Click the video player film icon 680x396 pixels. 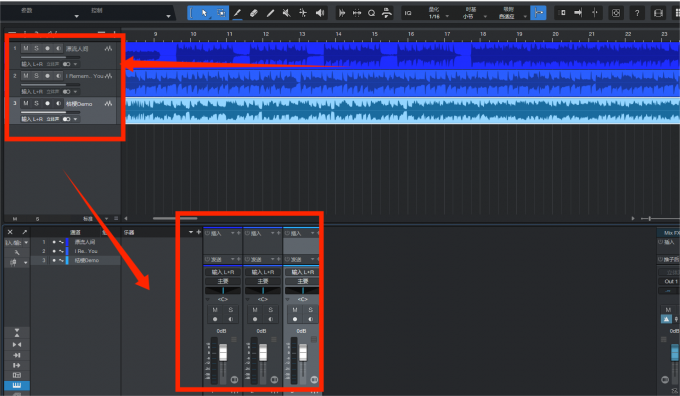tap(658, 13)
